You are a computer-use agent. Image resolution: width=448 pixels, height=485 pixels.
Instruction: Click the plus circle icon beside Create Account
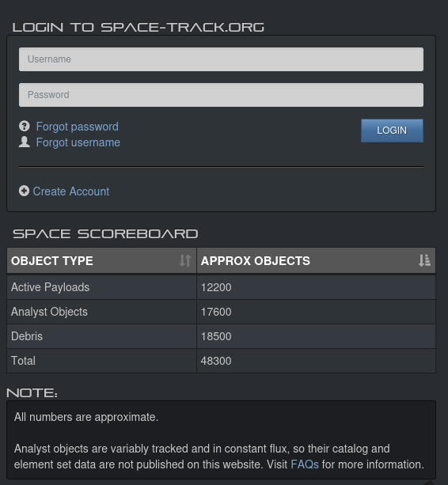click(24, 191)
